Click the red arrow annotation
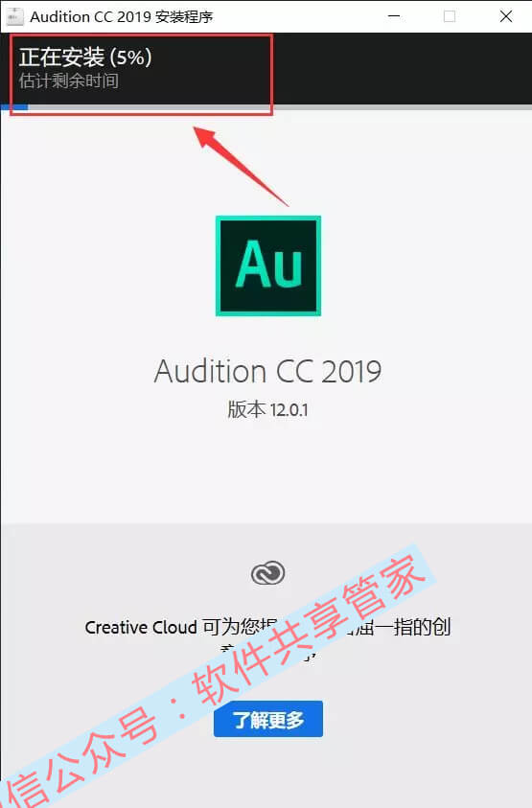Screen dimensions: 532x808 tap(241, 166)
